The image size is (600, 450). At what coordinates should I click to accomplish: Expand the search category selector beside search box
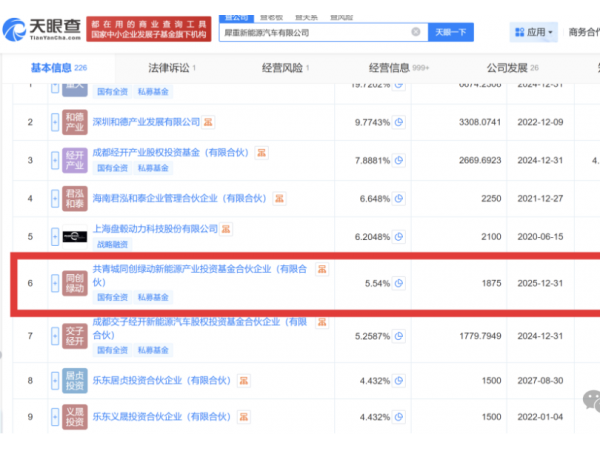tap(237, 17)
